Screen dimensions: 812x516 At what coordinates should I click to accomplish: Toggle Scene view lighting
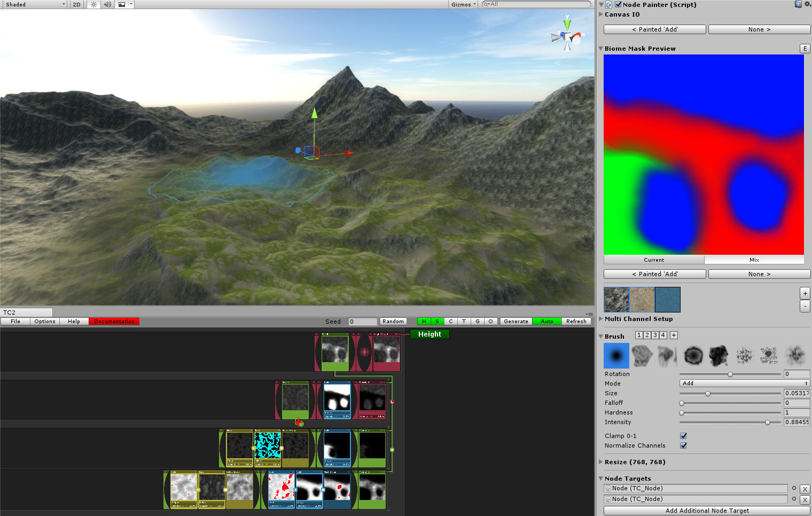pyautogui.click(x=93, y=4)
